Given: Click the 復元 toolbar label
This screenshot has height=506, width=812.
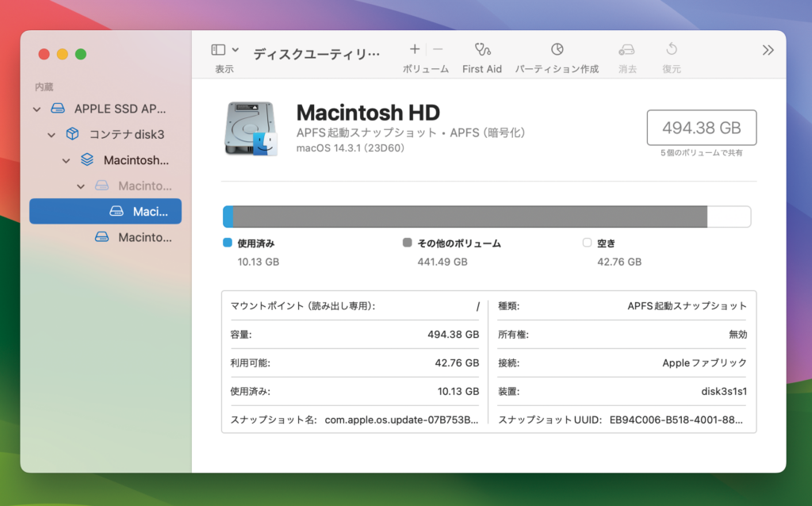Looking at the screenshot, I should (x=672, y=69).
